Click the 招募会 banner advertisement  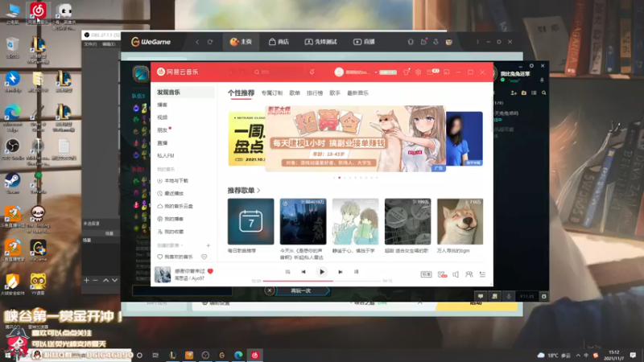[x=356, y=138]
